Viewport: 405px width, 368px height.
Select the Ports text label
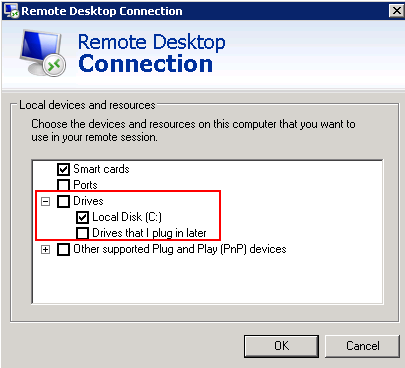(85, 185)
